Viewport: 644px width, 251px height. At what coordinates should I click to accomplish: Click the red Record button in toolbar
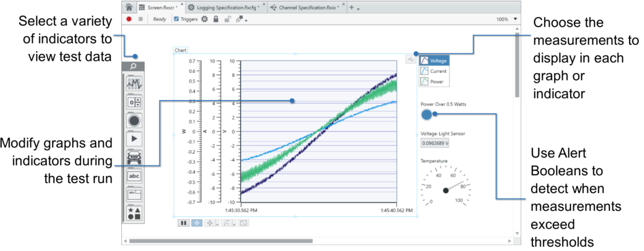click(129, 19)
